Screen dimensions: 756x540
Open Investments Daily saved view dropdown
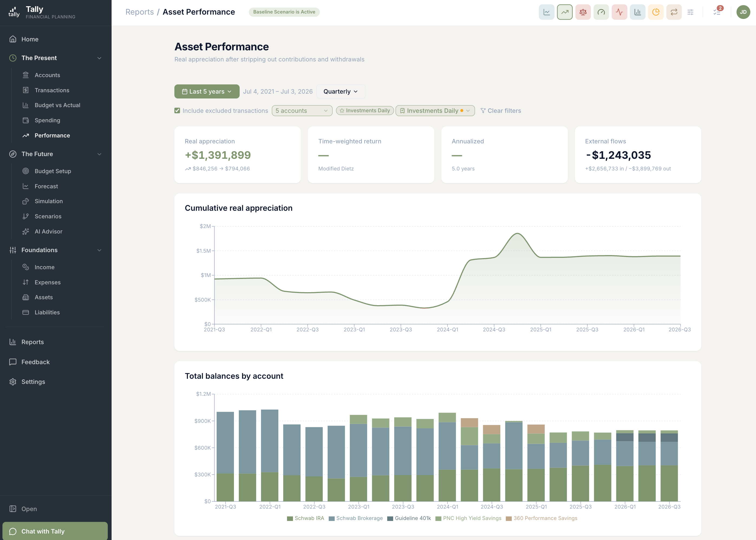[x=435, y=111]
